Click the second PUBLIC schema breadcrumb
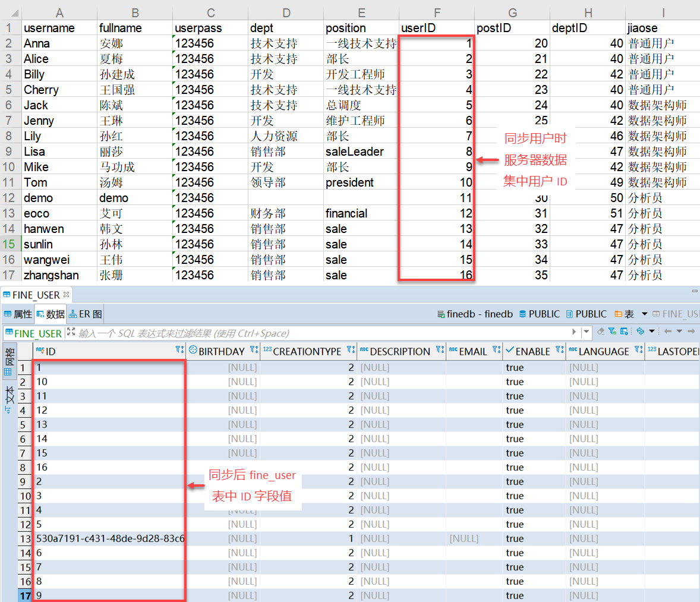This screenshot has height=602, width=700. tap(586, 314)
